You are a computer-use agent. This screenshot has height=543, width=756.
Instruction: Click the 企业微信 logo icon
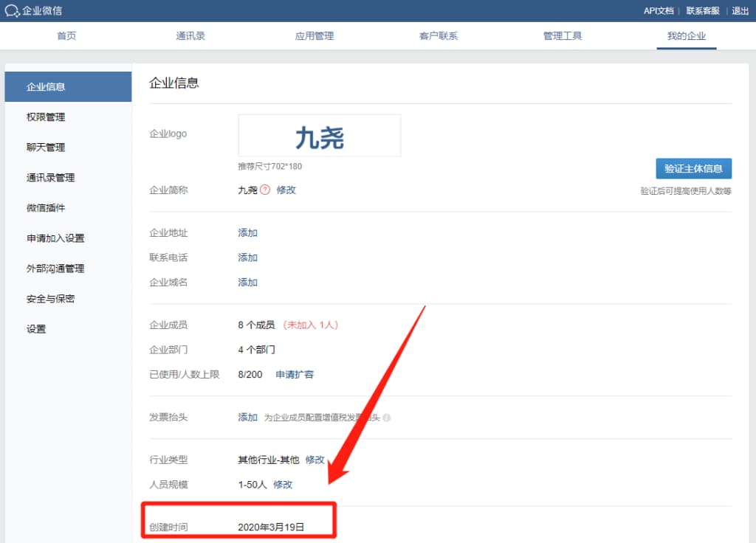pos(12,11)
